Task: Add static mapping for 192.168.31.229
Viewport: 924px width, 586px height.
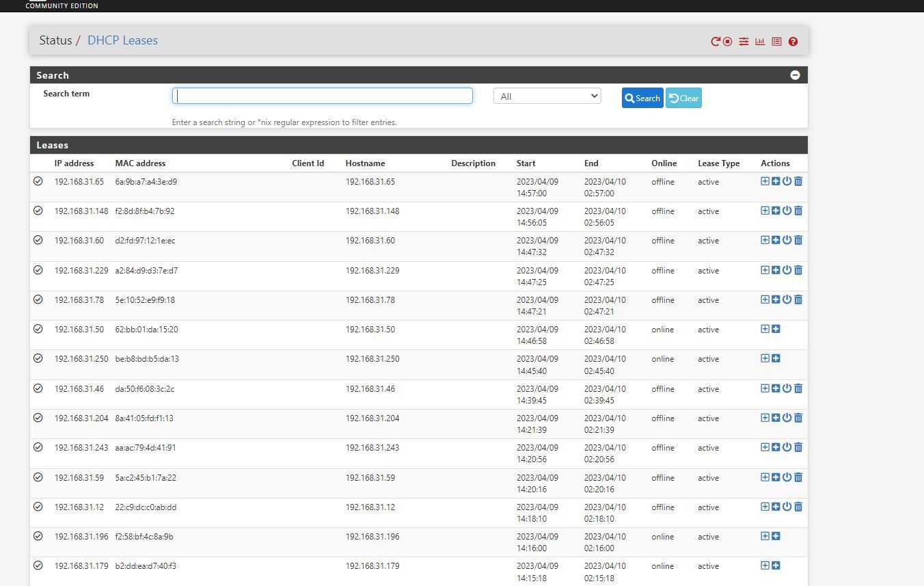Action: [765, 270]
